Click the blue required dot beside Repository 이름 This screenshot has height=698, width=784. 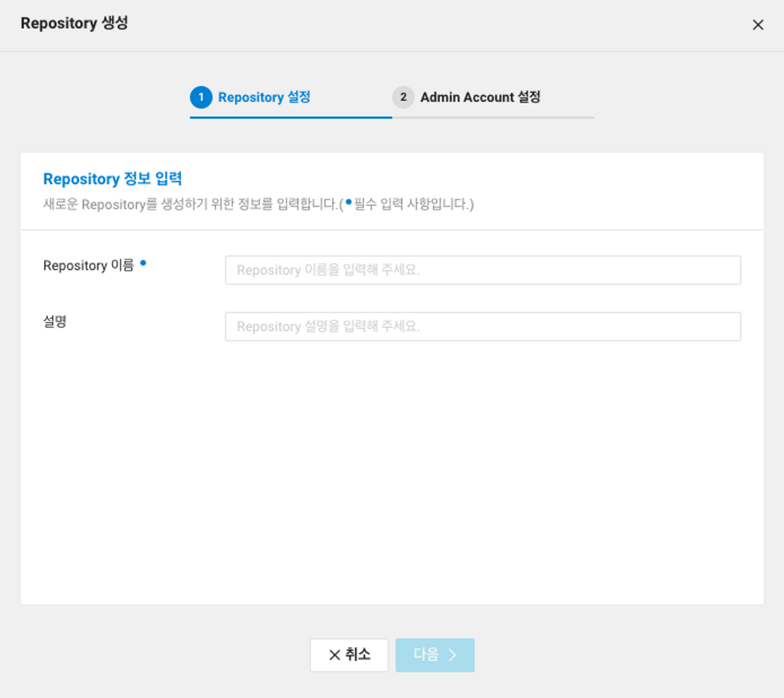143,263
